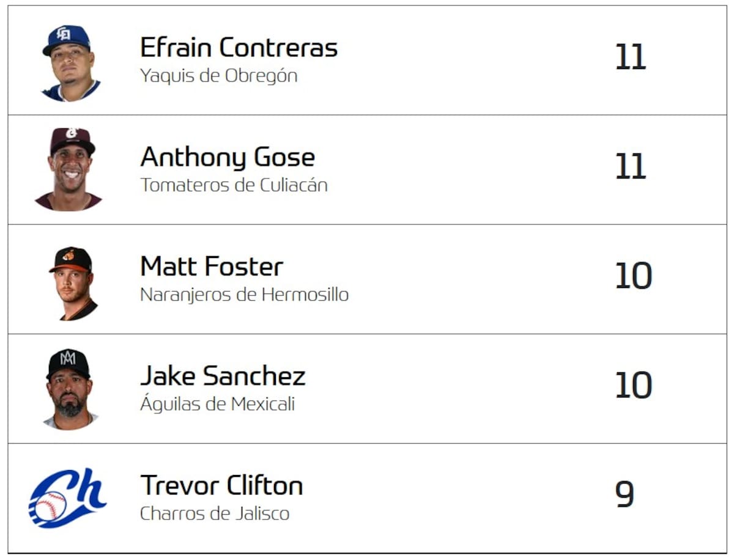Click Jake Sanchez stat value 10
734x560 pixels.
pyautogui.click(x=633, y=386)
